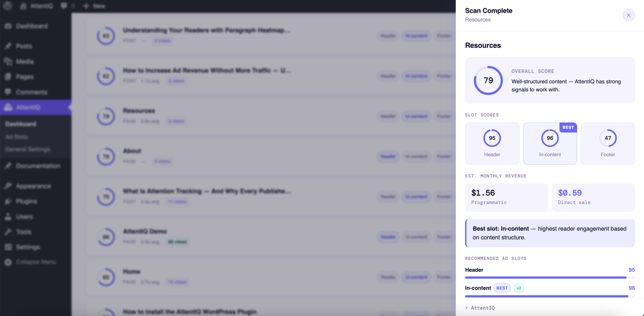Click the Plugins icon in sidebar
This screenshot has height=316, width=644.
(8, 201)
